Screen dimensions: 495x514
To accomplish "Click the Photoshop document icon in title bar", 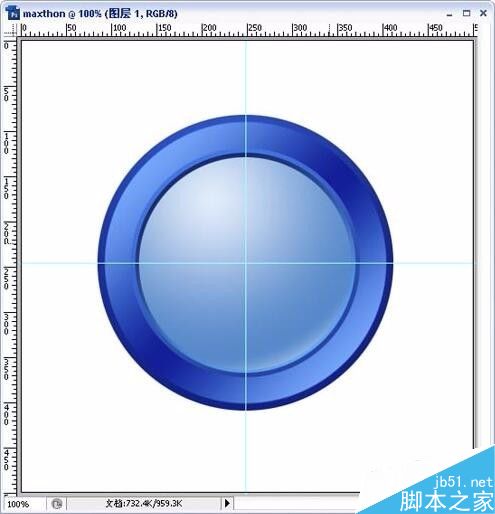I will pos(13,14).
